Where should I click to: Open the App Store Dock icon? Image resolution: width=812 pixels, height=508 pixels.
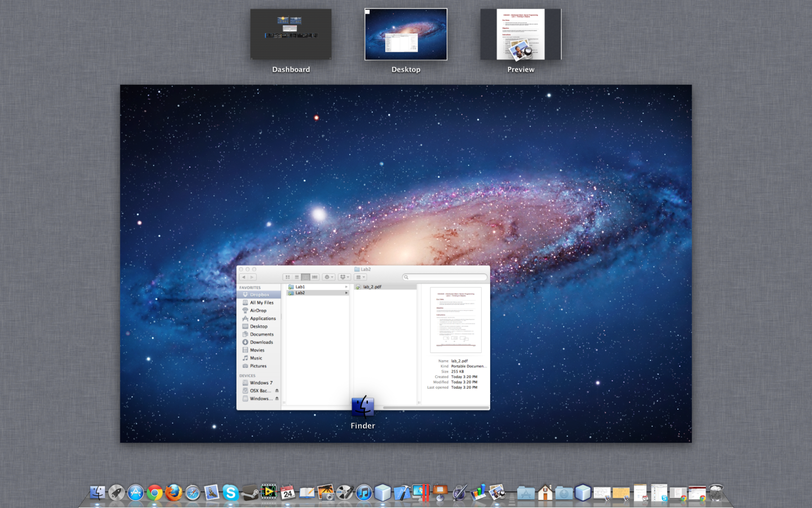pos(136,492)
